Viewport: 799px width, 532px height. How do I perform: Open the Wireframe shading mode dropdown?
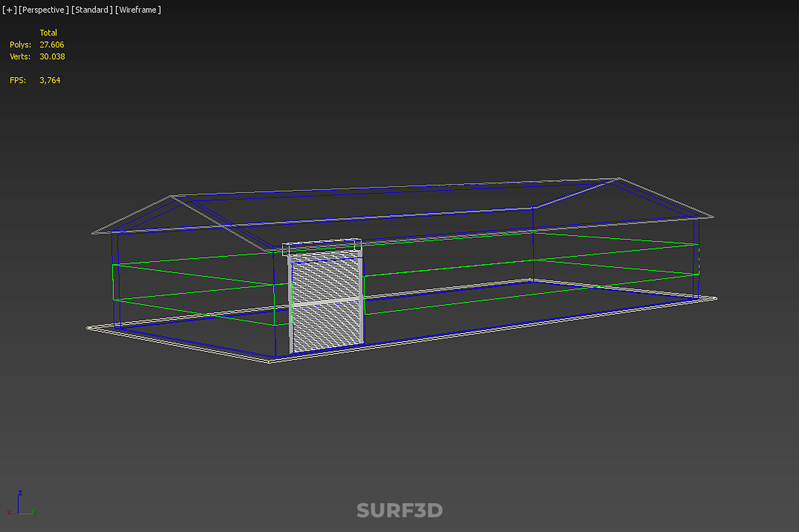[x=138, y=10]
